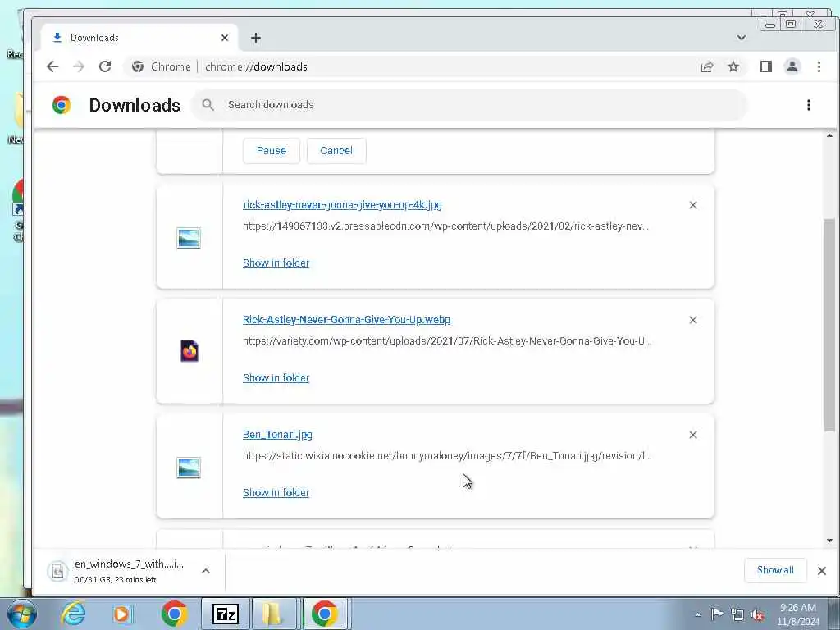Pause the in-progress download
840x630 pixels.
271,151
